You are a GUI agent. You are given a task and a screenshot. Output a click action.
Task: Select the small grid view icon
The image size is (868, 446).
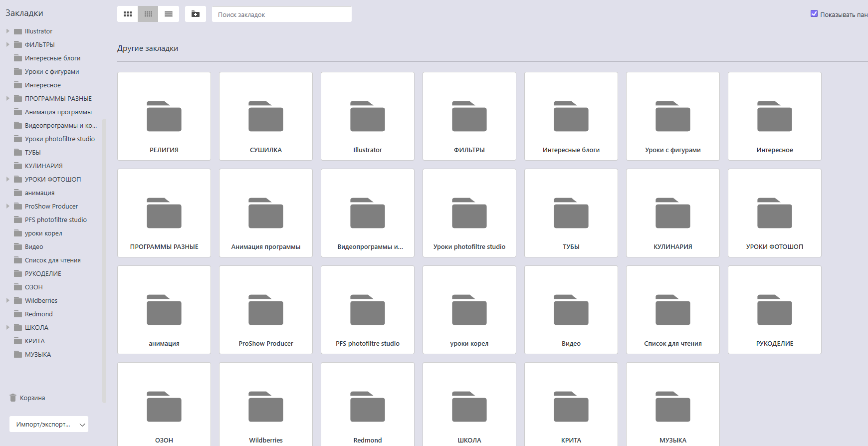(x=148, y=14)
